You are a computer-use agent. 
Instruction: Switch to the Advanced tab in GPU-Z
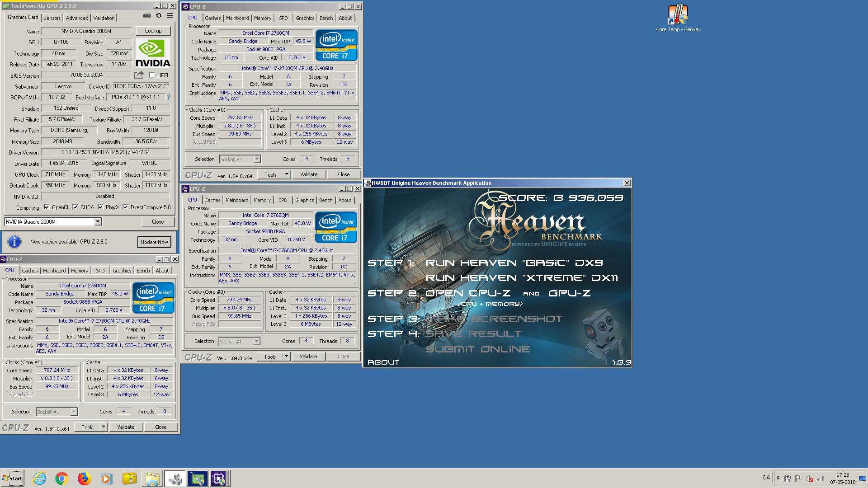[77, 18]
